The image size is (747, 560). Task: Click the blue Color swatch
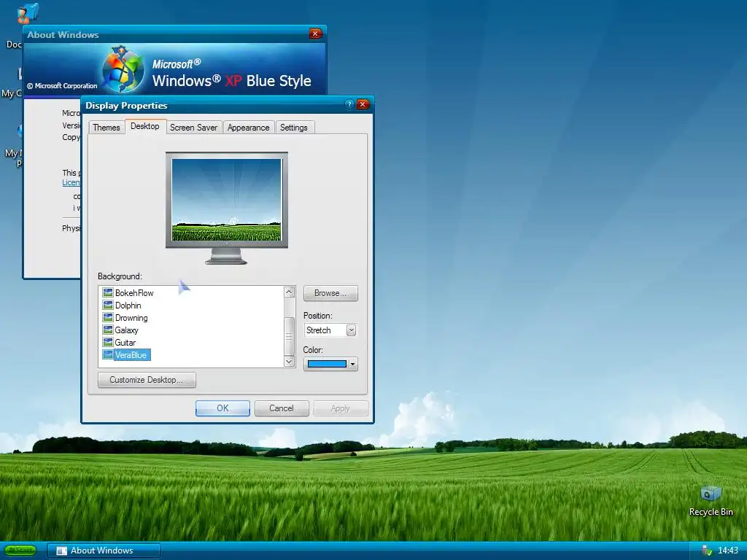(327, 364)
